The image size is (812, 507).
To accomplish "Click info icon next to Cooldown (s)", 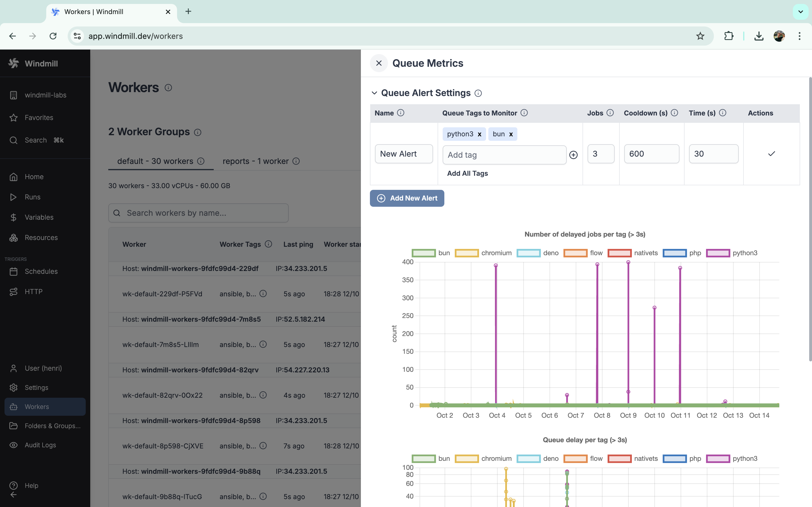I will (x=674, y=113).
